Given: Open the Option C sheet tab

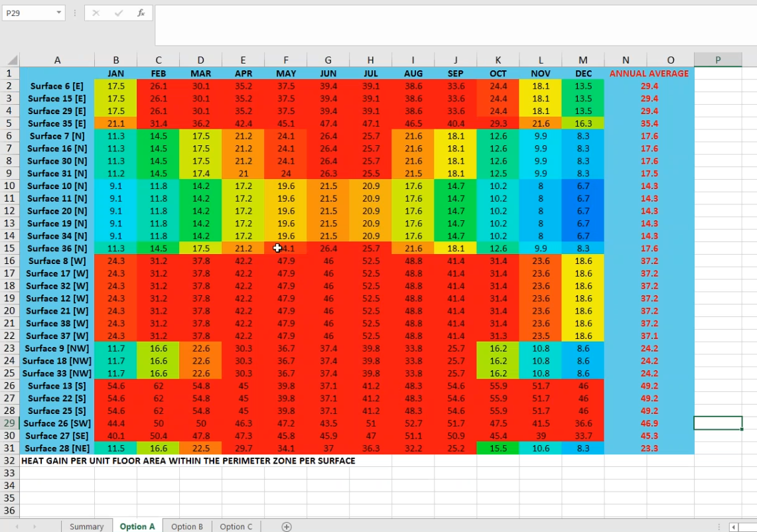Looking at the screenshot, I should 236,527.
